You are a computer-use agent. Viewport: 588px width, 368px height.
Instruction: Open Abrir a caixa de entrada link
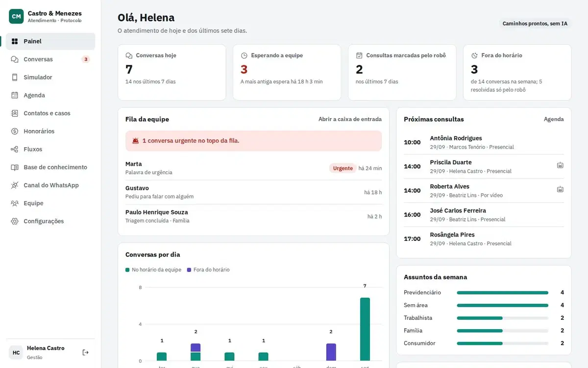point(350,119)
